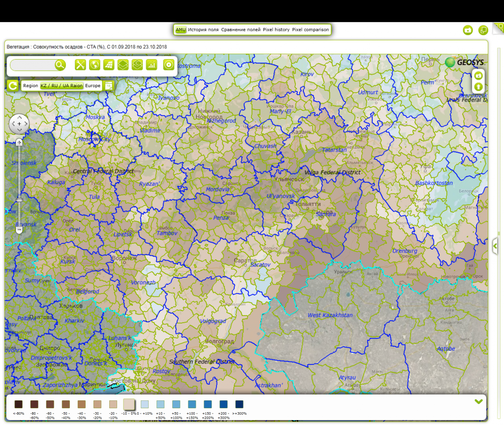
Task: Open the Сравнение полей tab
Action: pyautogui.click(x=241, y=30)
